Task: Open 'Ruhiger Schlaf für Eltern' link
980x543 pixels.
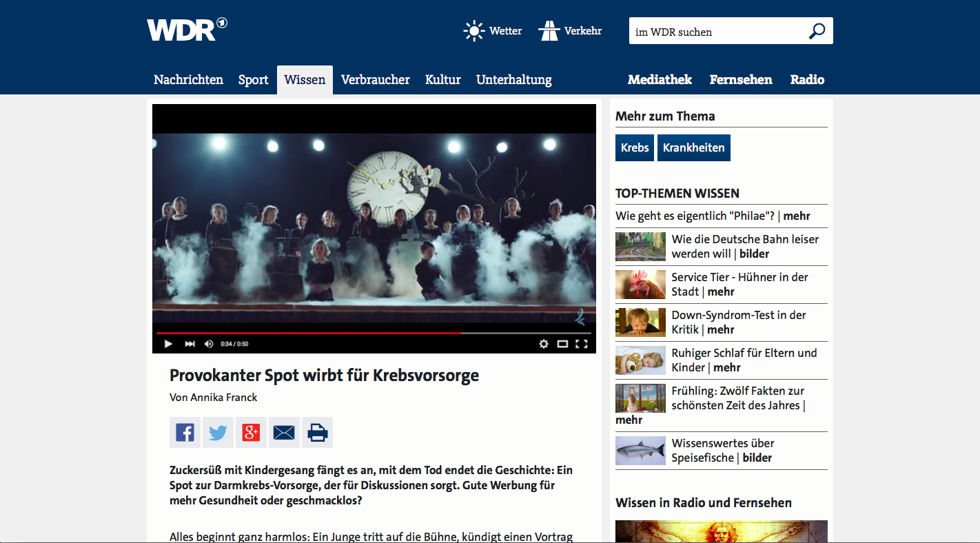Action: 744,360
